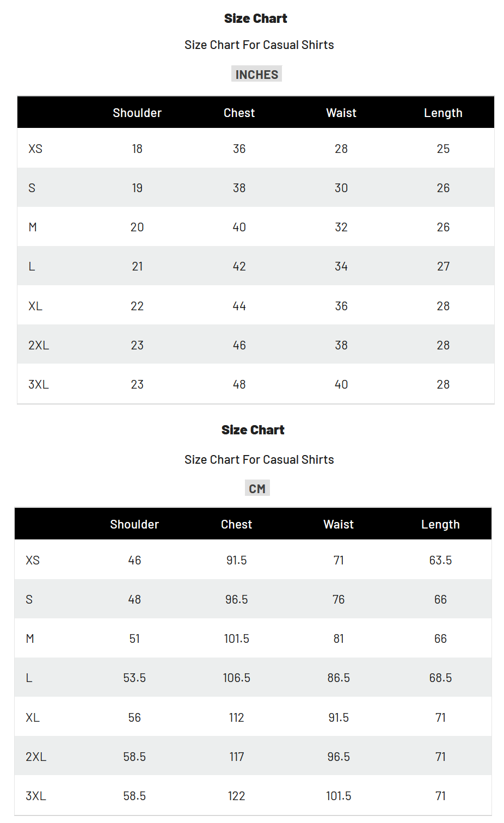
Task: Click the Waist header in the CM table
Action: 339,525
